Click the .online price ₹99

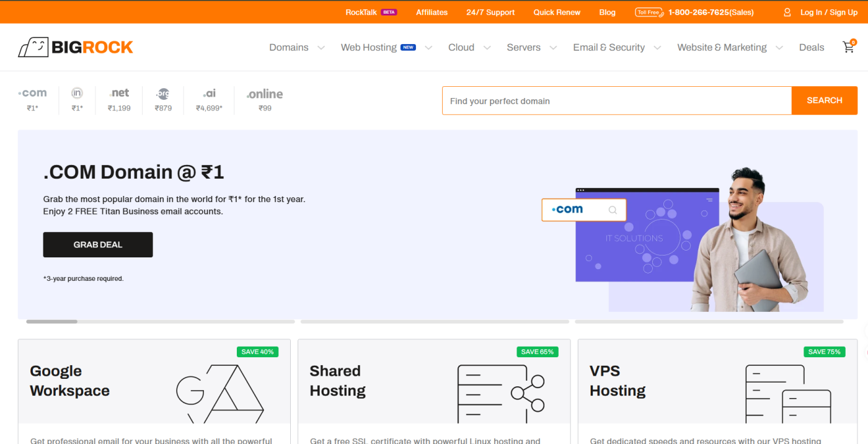click(265, 108)
